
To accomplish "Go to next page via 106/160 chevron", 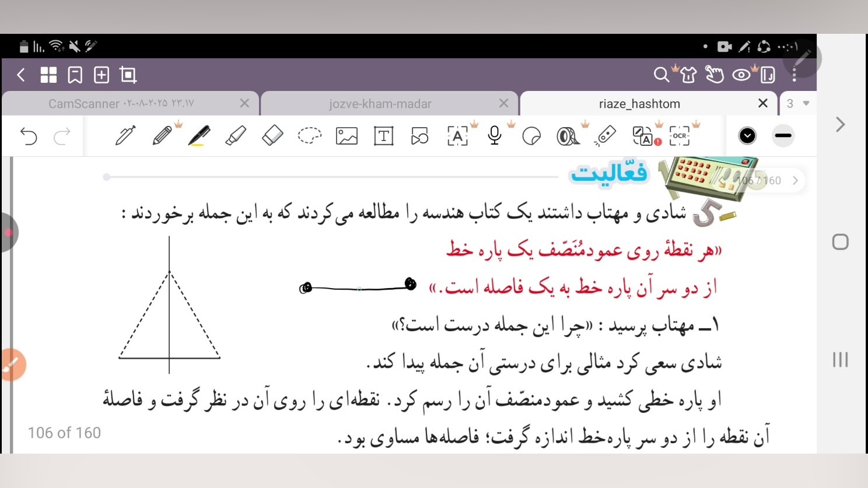I will point(795,181).
